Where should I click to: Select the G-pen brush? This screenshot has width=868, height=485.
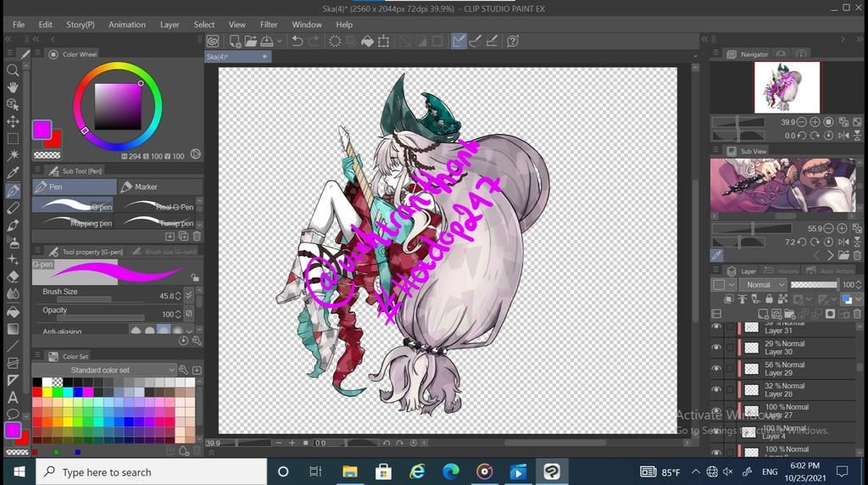pyautogui.click(x=73, y=205)
